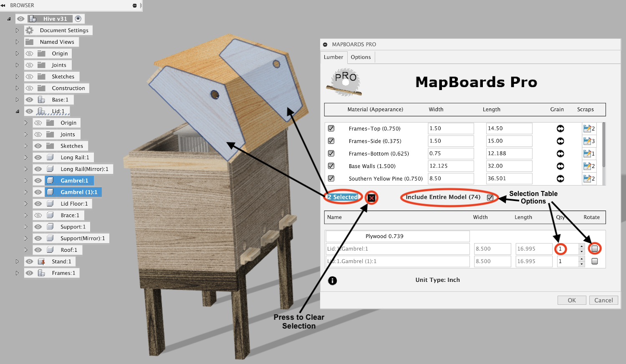Click the Named Views folder icon
626x364 pixels.
[x=29, y=42]
